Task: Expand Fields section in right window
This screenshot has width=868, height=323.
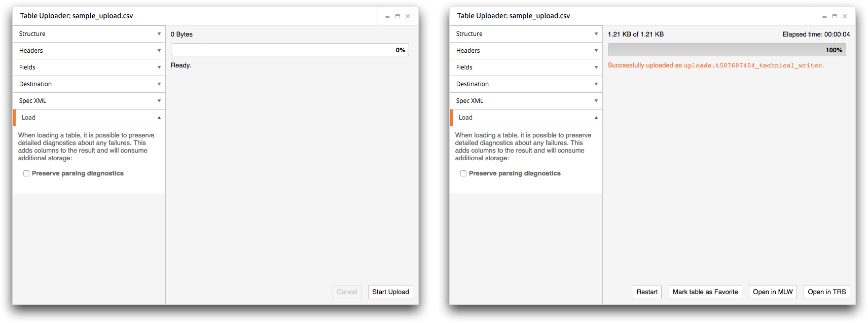Action: point(526,67)
